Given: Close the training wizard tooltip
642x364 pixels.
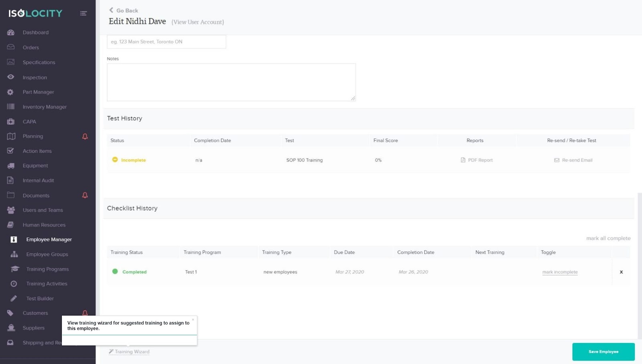Looking at the screenshot, I should click(193, 320).
